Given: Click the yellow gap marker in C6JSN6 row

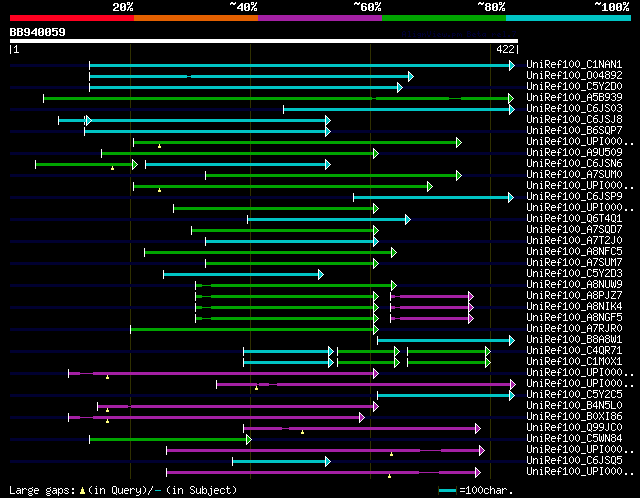Looking at the screenshot, I should [x=112, y=168].
